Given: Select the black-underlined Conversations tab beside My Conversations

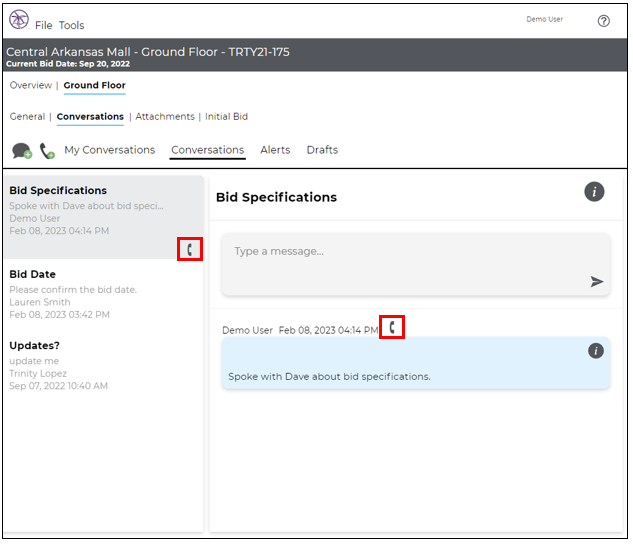Looking at the screenshot, I should coord(208,150).
